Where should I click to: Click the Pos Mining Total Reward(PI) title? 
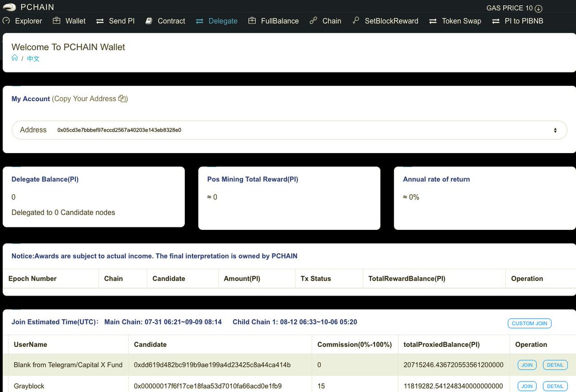pos(253,179)
